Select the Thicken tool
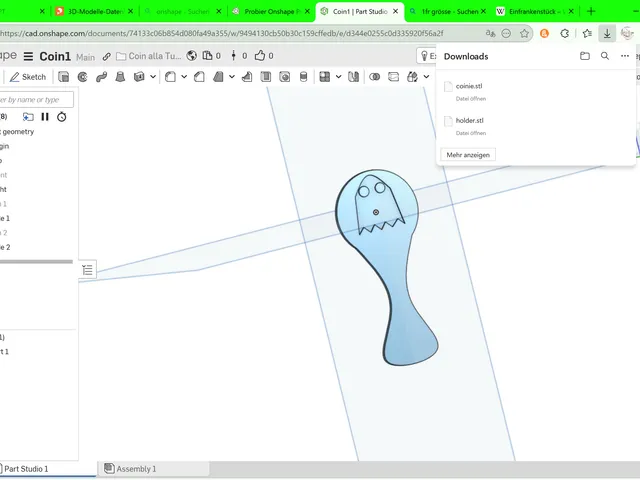Image resolution: width=640 pixels, height=480 pixels. (x=139, y=77)
